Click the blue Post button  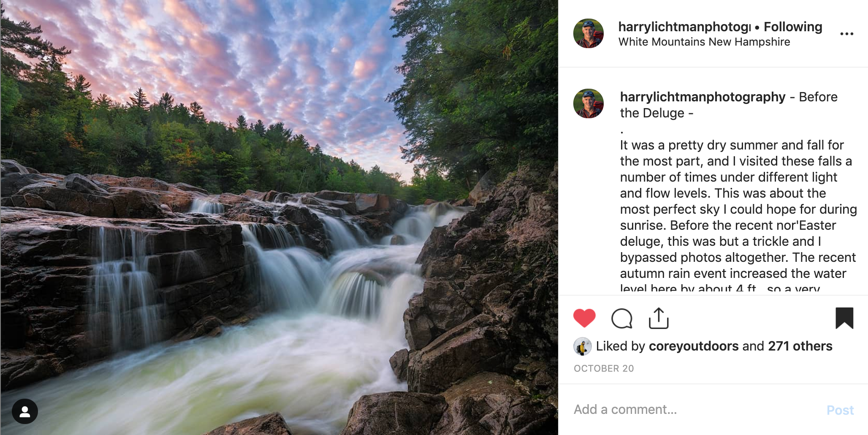tap(841, 410)
